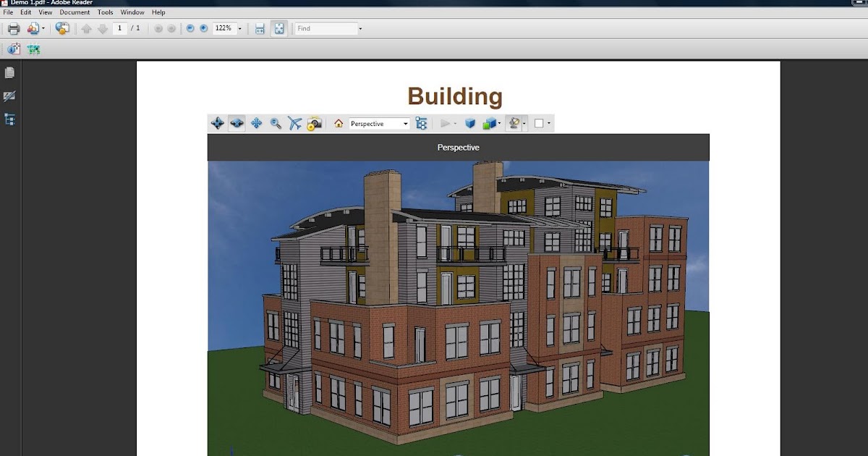
Task: Click the Building title text
Action: (455, 96)
